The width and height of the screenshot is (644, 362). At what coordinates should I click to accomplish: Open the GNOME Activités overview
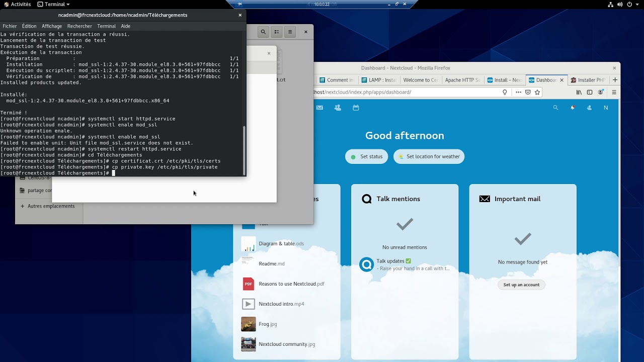(x=17, y=4)
